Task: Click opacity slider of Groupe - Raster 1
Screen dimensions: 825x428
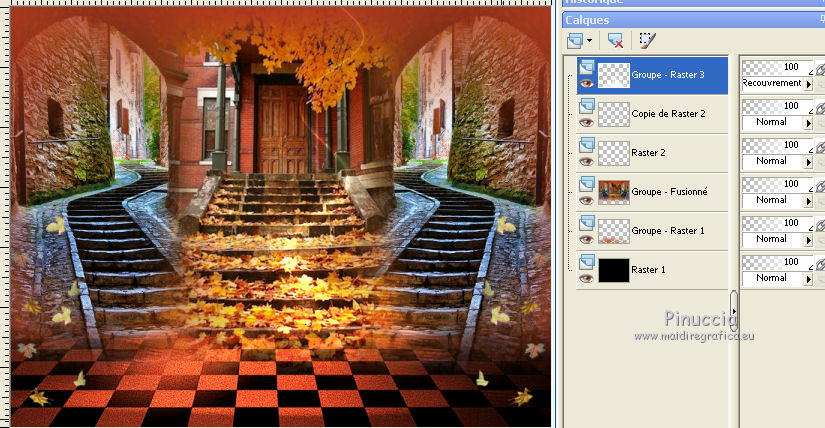Action: pos(777,223)
